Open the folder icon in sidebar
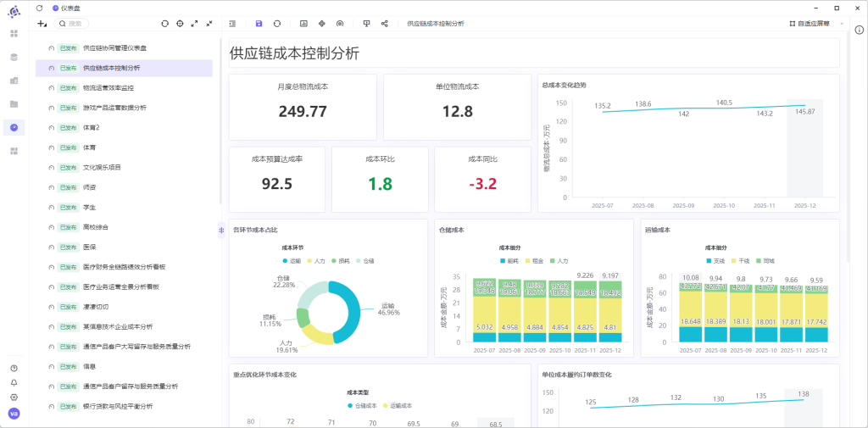This screenshot has width=868, height=428. coord(14,103)
